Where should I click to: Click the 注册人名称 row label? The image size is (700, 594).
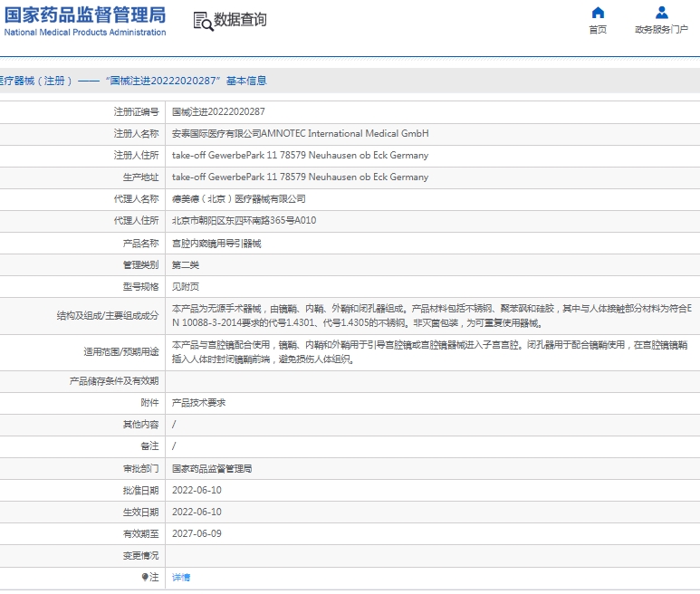(136, 133)
